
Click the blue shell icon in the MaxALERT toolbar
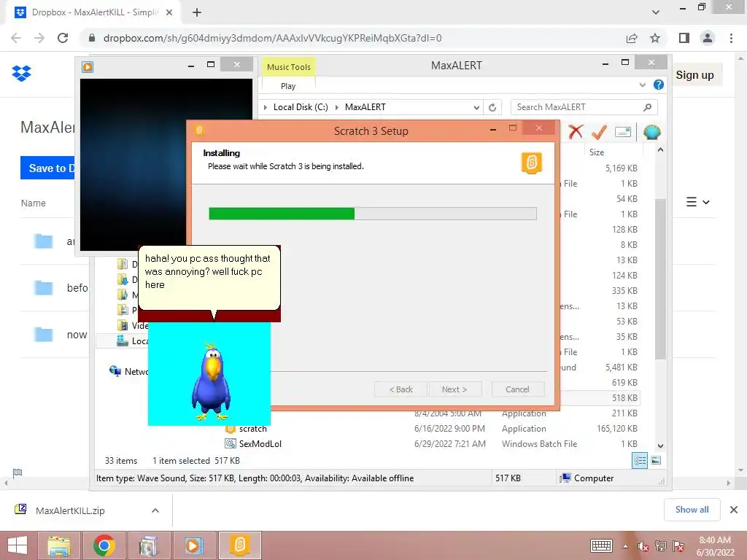651,132
